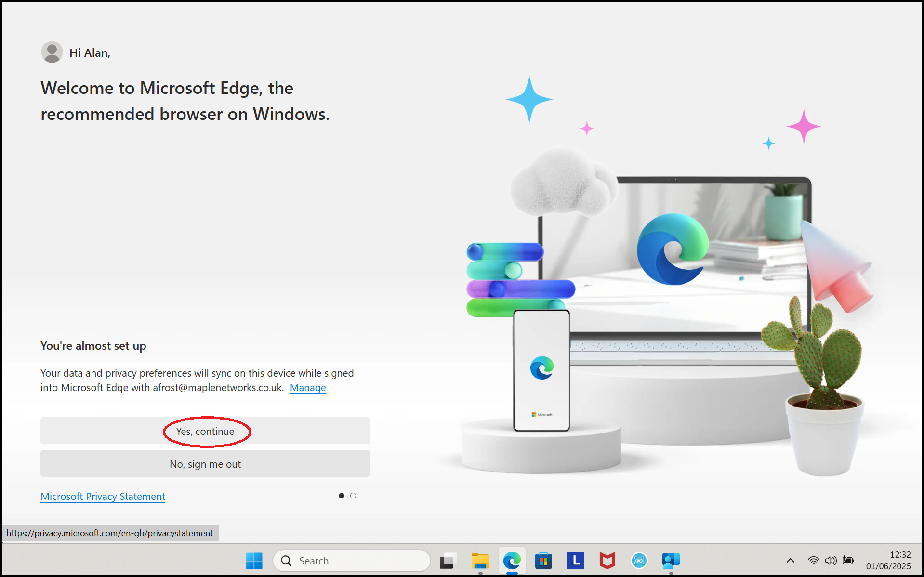This screenshot has height=577, width=924.
Task: Launch McAfee from the taskbar
Action: click(607, 561)
